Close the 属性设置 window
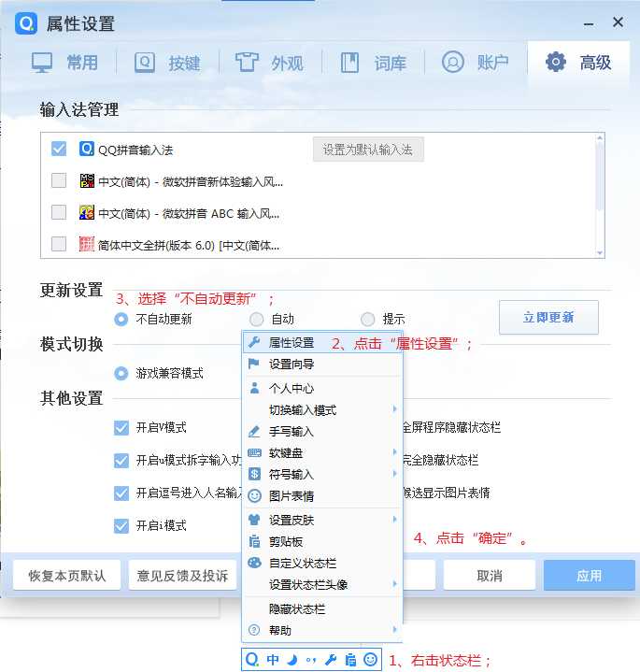 pos(618,21)
